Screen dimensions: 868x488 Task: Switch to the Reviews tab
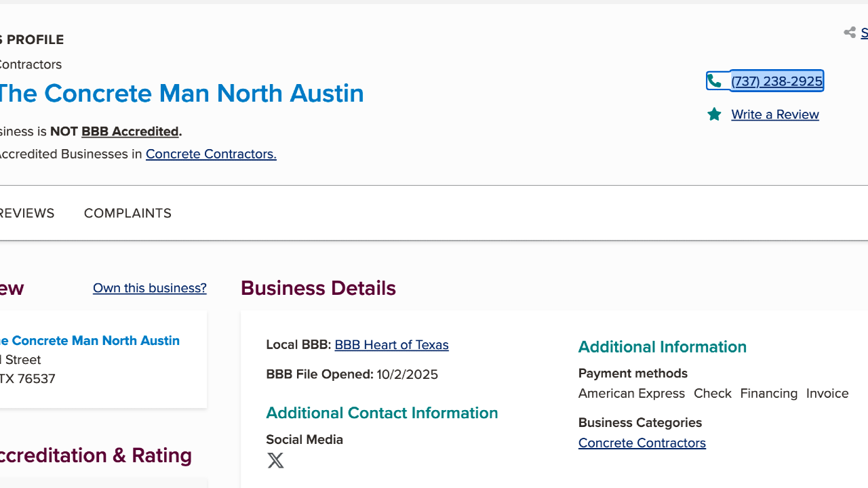tap(27, 213)
